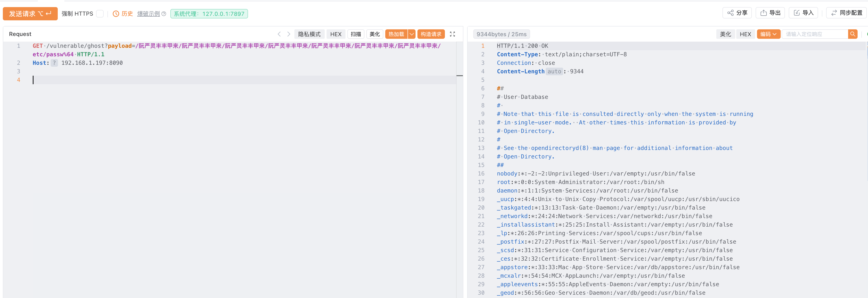Screen dimensions: 868x298
Task: Open the 编码 encoding dropdown
Action: point(768,34)
